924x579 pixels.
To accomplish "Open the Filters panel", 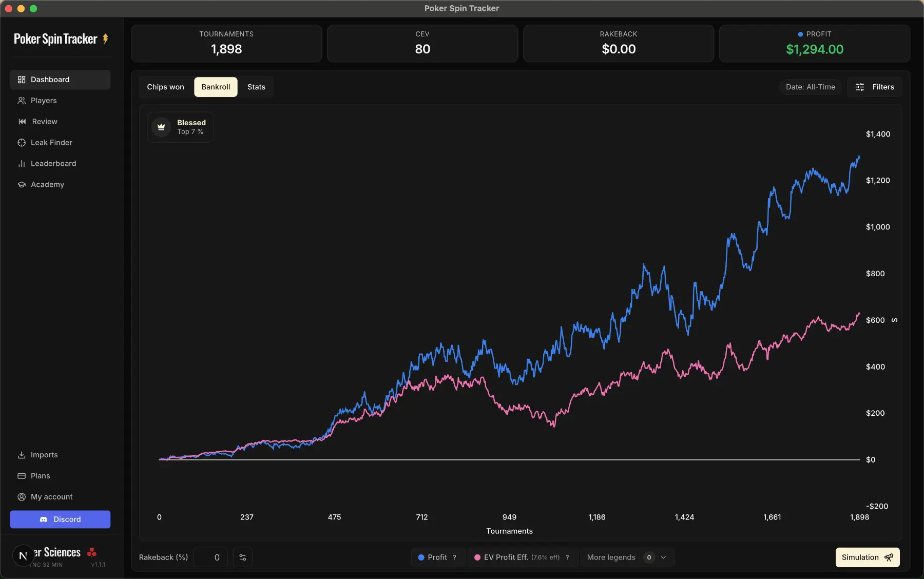I will 875,87.
